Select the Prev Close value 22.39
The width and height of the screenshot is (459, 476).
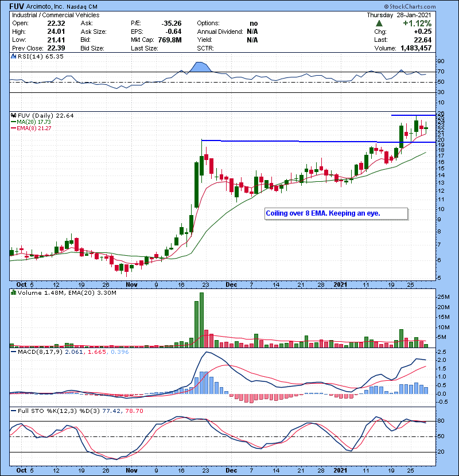tap(56, 48)
